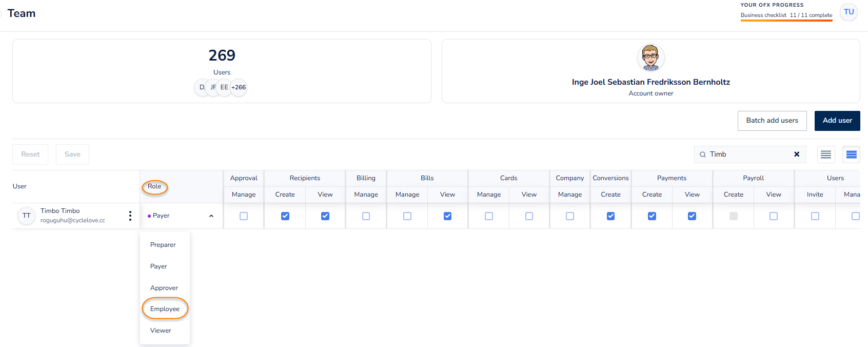Image resolution: width=868 pixels, height=347 pixels.
Task: Uncheck the Recipients Create checkbox
Action: [x=285, y=216]
